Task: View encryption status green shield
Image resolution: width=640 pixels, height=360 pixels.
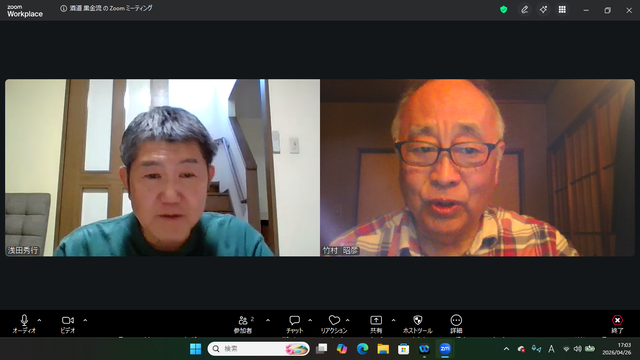Action: click(504, 9)
